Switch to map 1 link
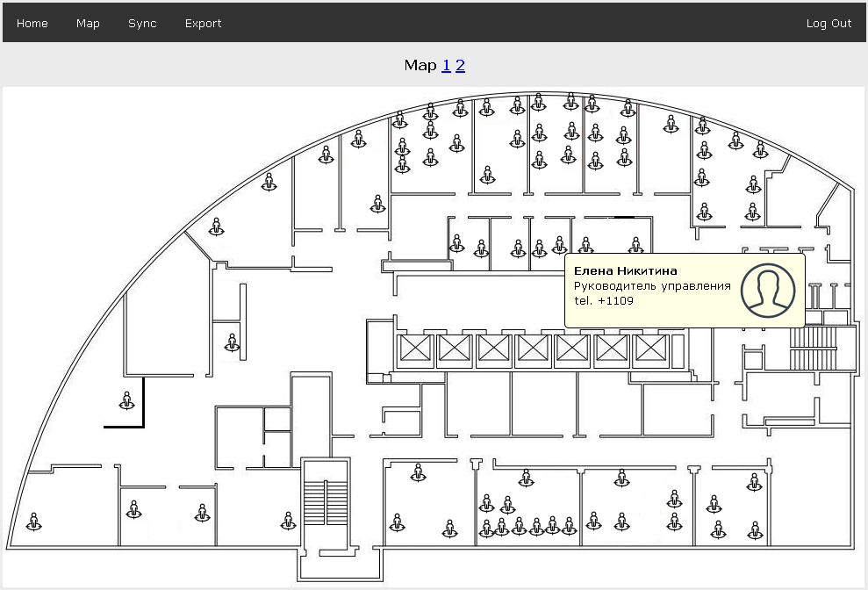 [446, 65]
